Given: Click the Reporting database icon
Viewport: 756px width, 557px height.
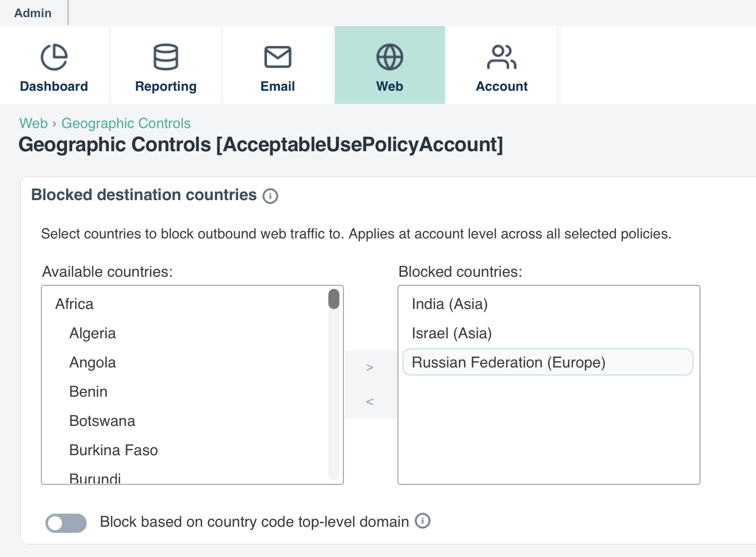Looking at the screenshot, I should [166, 57].
